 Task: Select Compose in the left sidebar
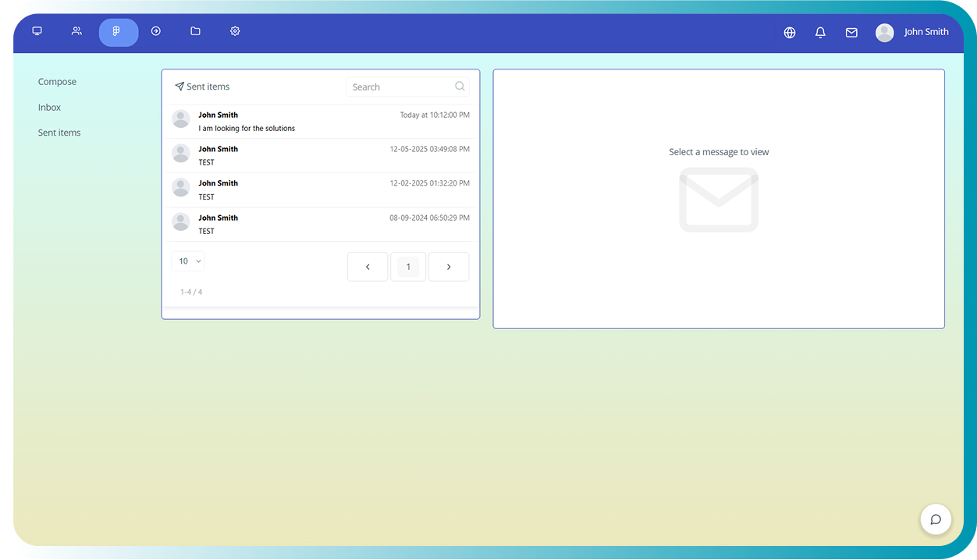[57, 82]
